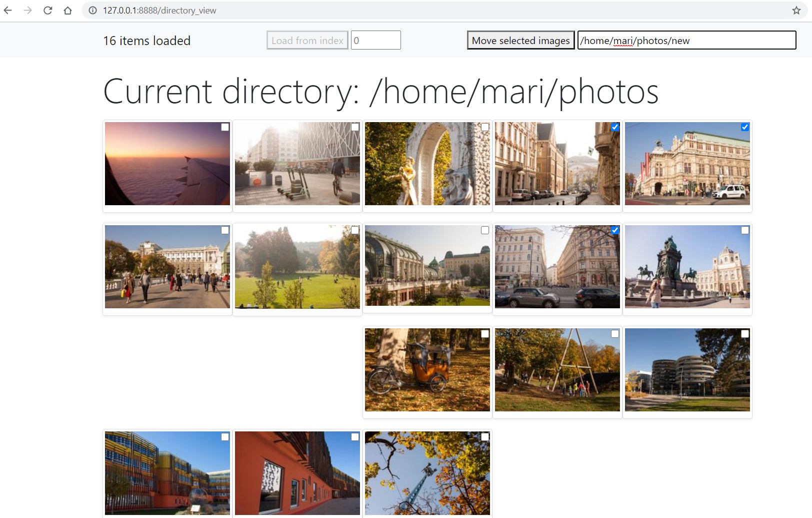Open the green park lawn thumbnail
812x518 pixels.
pos(297,267)
